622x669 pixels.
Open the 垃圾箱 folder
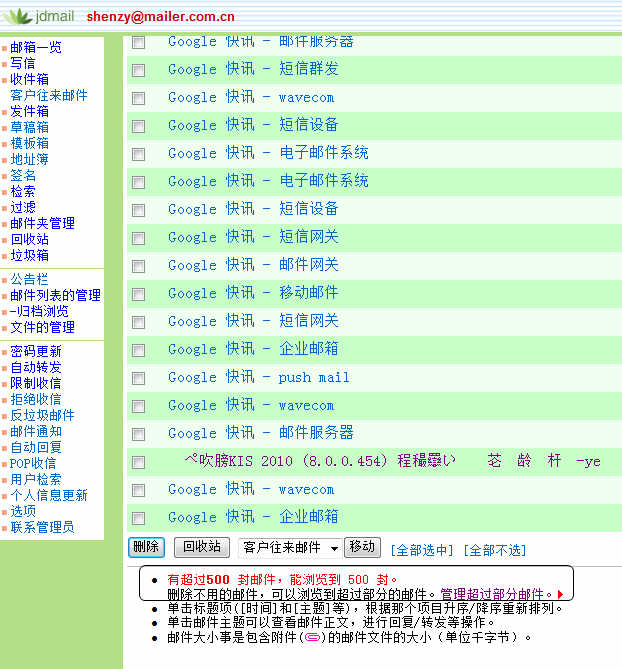[29, 255]
